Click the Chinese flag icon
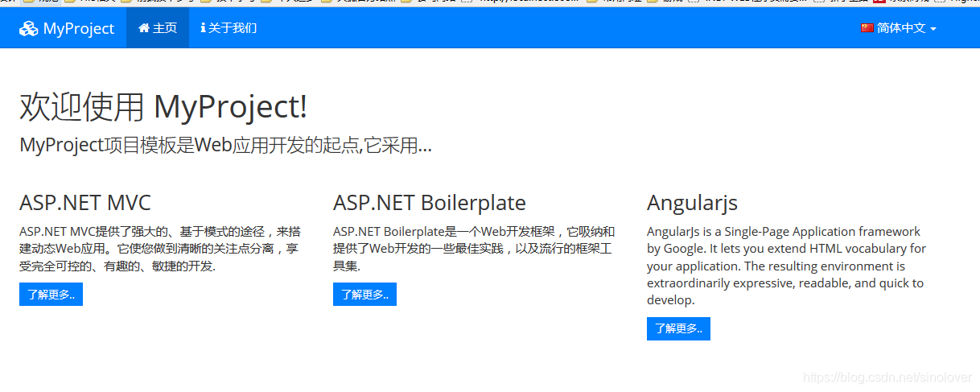The image size is (980, 392). click(867, 28)
